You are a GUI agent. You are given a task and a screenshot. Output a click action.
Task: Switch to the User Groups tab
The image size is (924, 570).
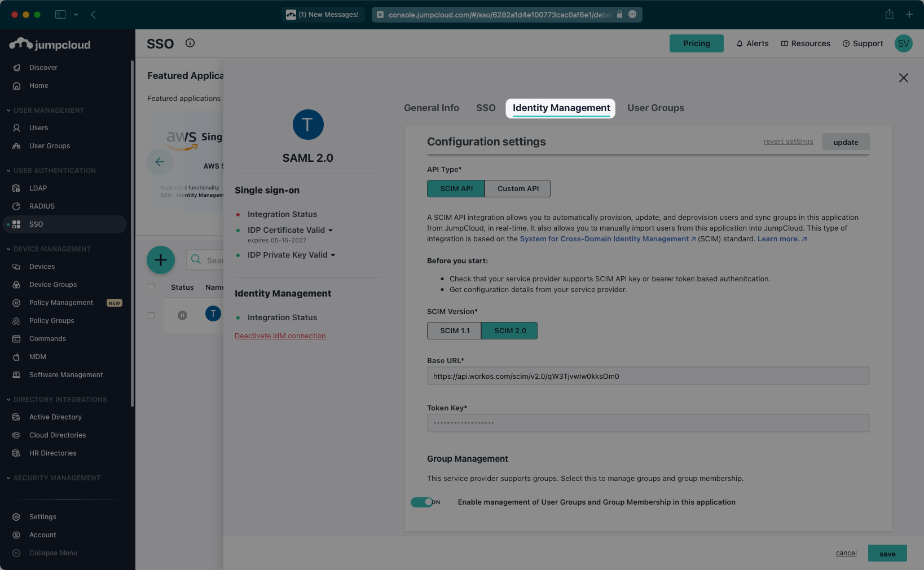pyautogui.click(x=655, y=108)
